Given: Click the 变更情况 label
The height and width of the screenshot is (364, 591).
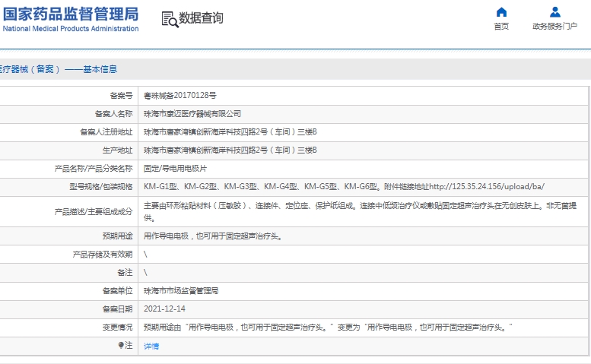Looking at the screenshot, I should point(118,328).
